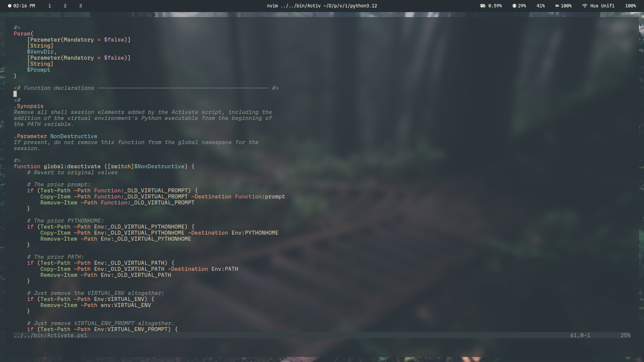This screenshot has width=644, height=362.
Task: Switch to tmux window 2
Action: point(65,6)
